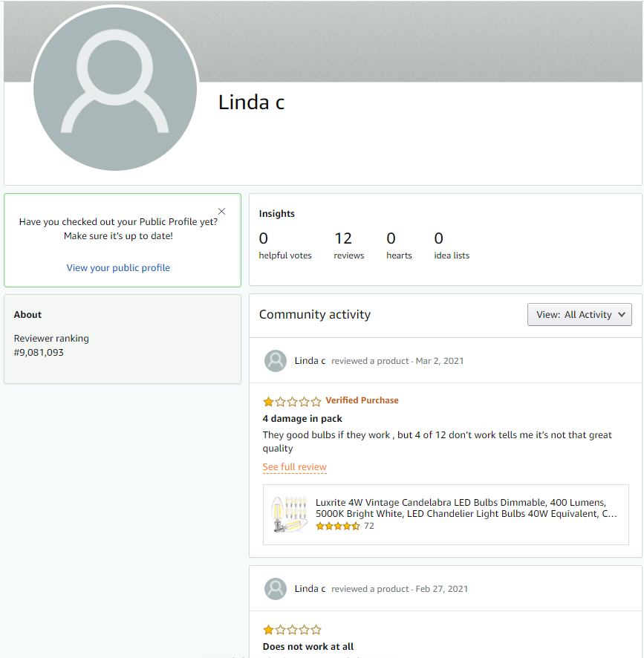Image resolution: width=644 pixels, height=658 pixels.
Task: Dismiss the public profile reminder box
Action: coord(221,212)
